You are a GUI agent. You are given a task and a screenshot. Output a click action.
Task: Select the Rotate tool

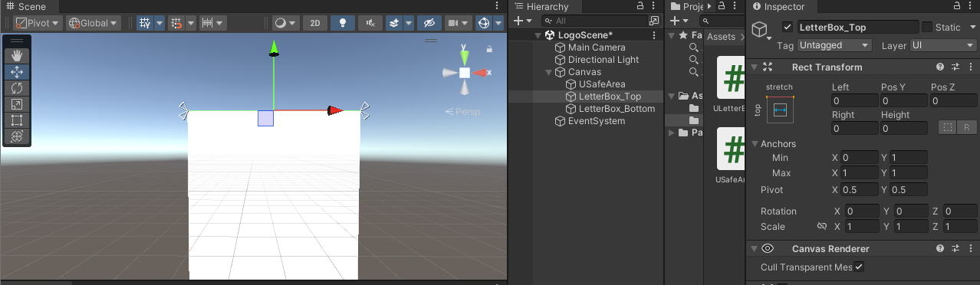[17, 87]
